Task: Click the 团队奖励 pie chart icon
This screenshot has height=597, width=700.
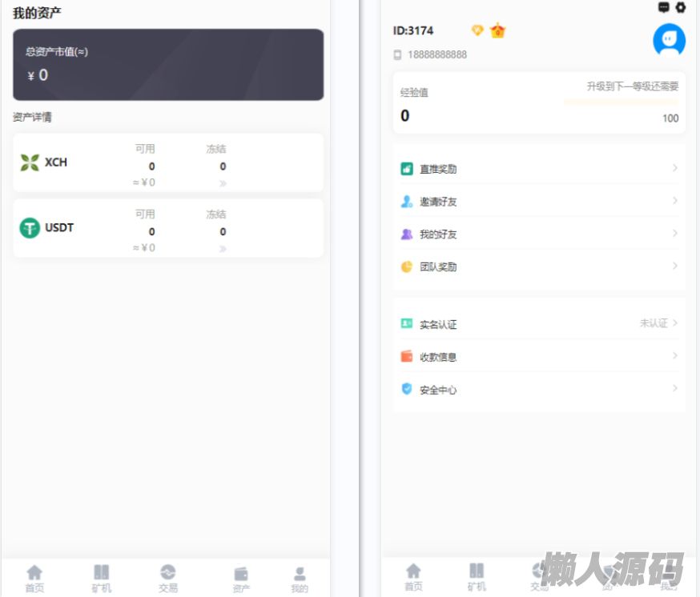Action: click(x=407, y=266)
